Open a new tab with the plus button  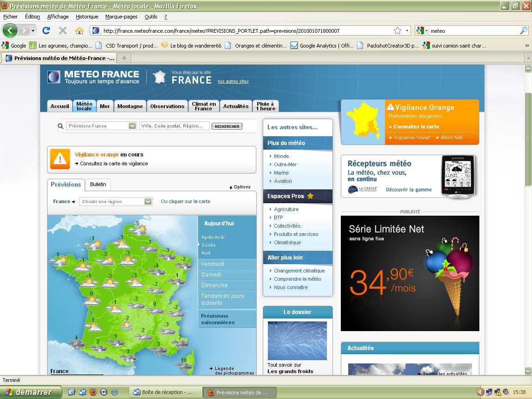pyautogui.click(x=124, y=58)
